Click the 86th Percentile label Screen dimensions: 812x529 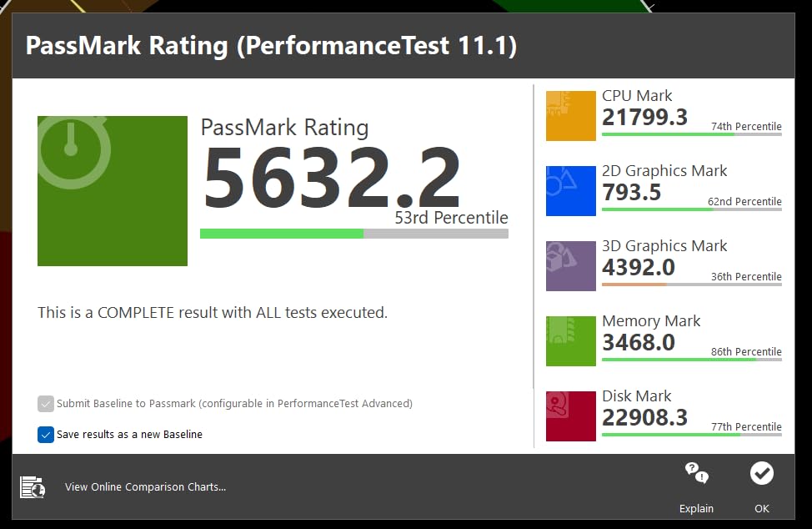746,352
